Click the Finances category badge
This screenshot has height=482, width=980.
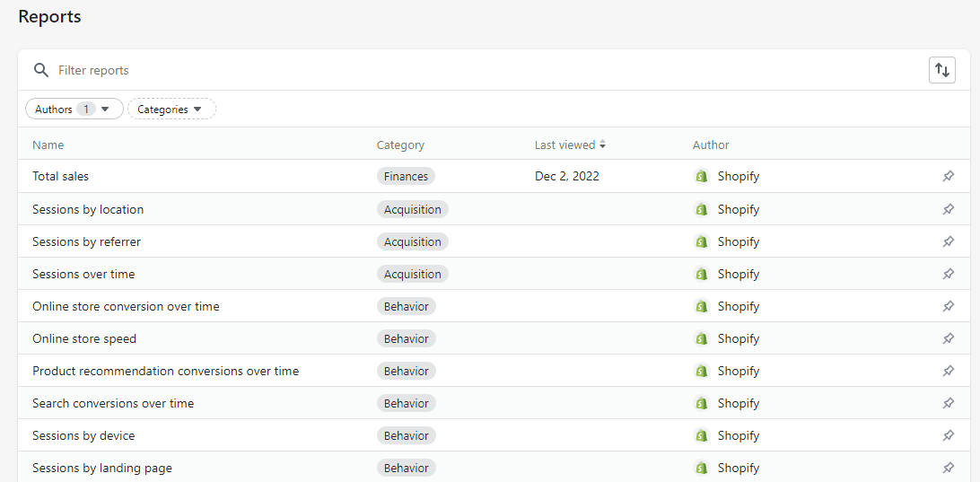406,176
